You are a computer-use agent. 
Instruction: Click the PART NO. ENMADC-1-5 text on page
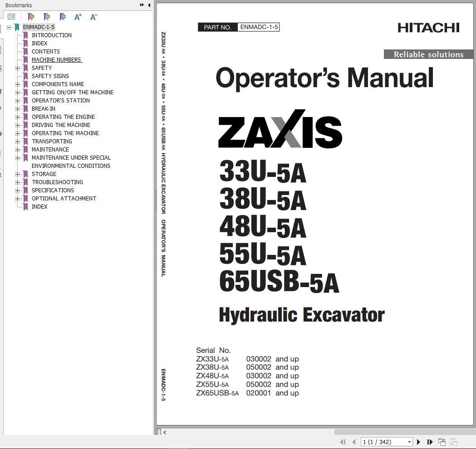point(239,27)
